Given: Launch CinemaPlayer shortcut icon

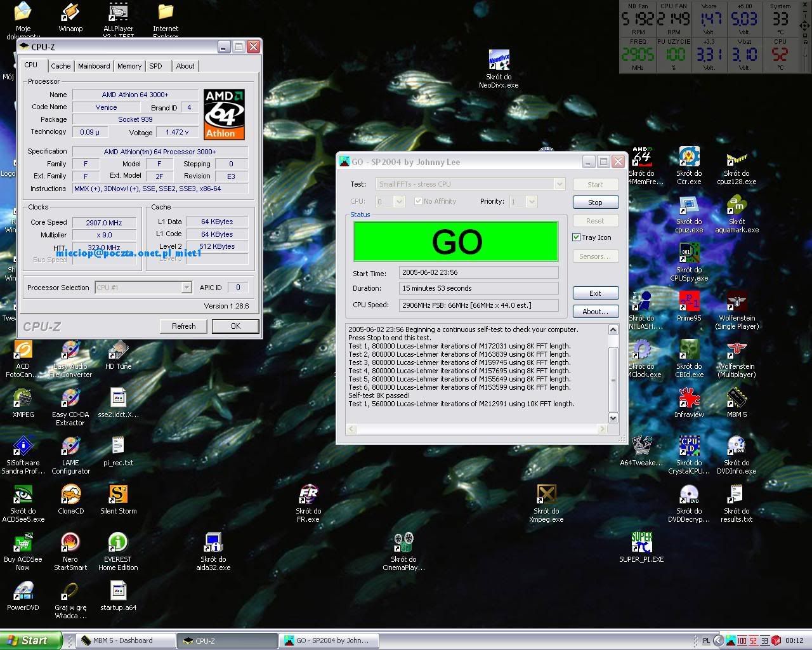Looking at the screenshot, I should pos(403,551).
